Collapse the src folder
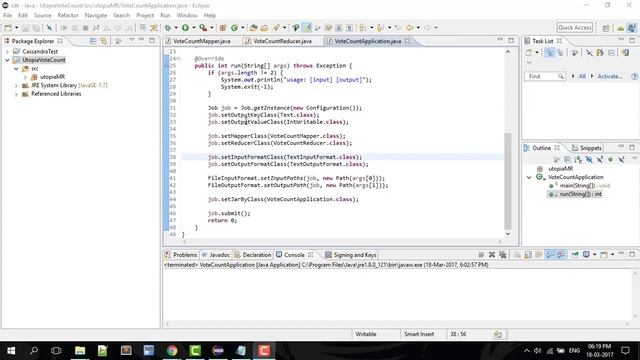Image resolution: width=640 pixels, height=360 pixels. pyautogui.click(x=16, y=69)
